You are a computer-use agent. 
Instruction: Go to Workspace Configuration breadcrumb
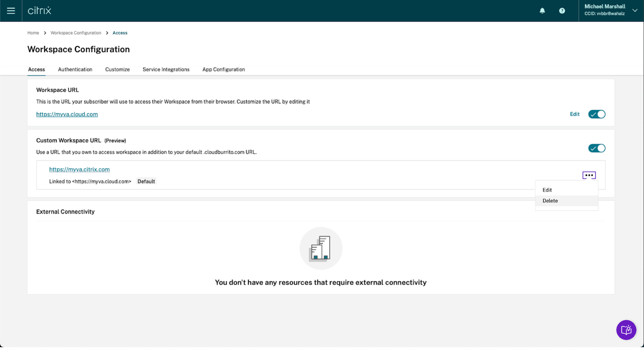click(x=76, y=33)
